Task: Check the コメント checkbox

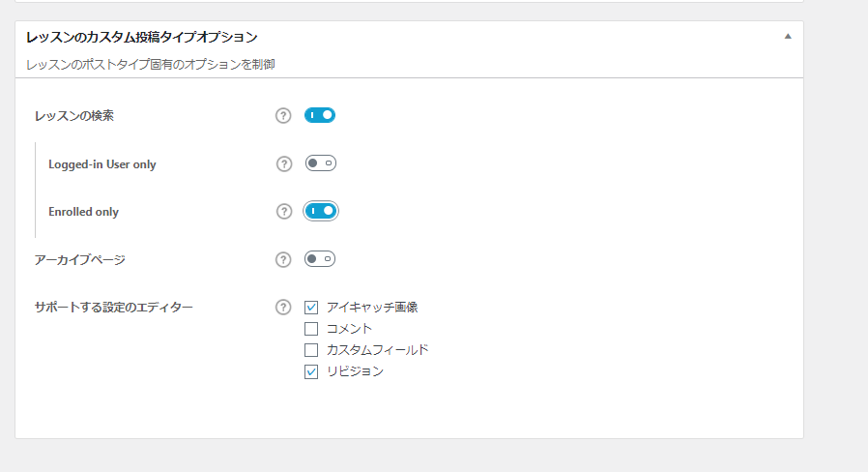Action: tap(311, 329)
